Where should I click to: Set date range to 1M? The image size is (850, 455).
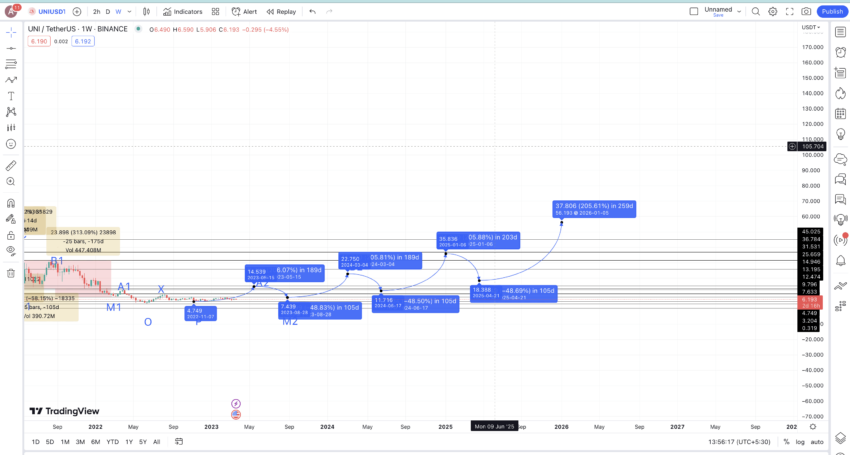tap(65, 442)
